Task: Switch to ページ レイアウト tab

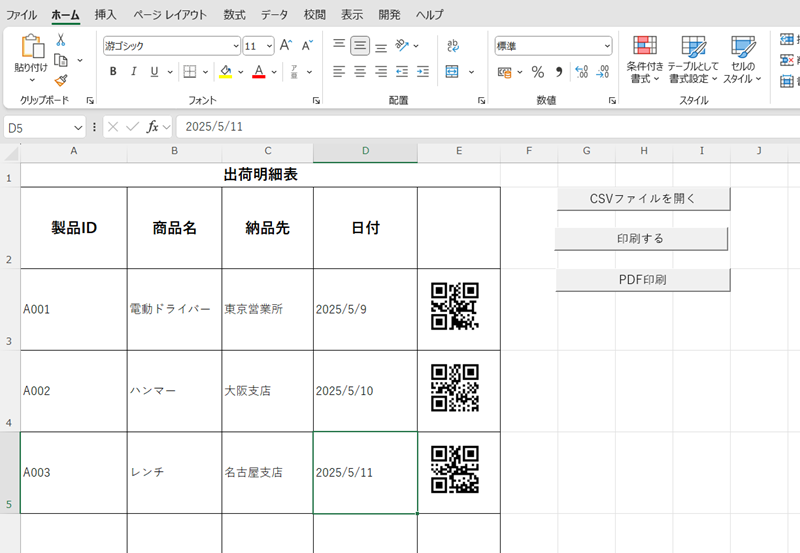Action: [x=170, y=15]
